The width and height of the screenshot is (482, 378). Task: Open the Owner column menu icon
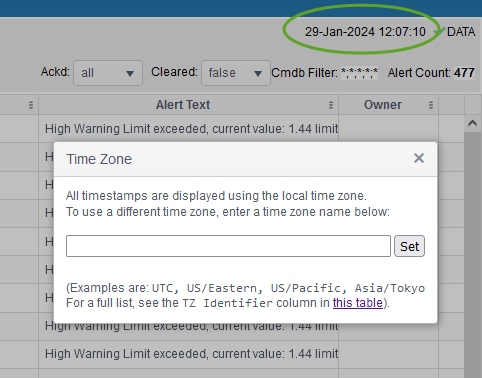point(431,105)
